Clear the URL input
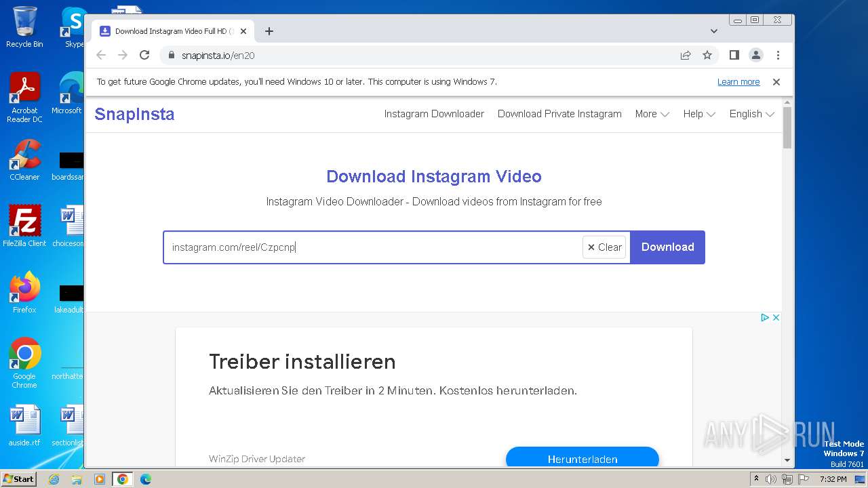This screenshot has height=488, width=868. click(x=604, y=247)
